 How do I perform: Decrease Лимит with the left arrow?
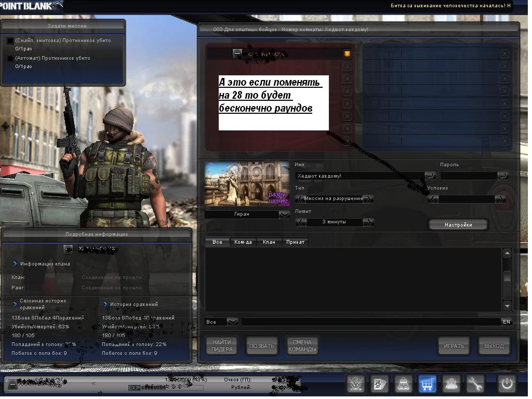pos(301,222)
